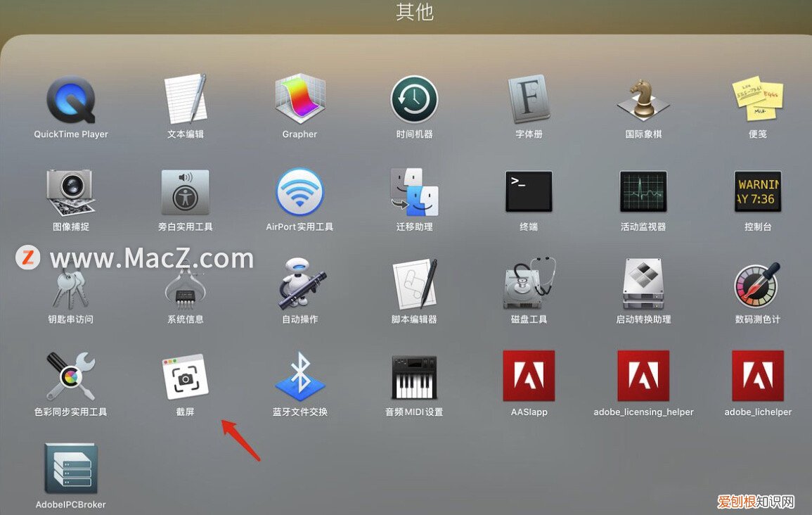Viewport: 812px width, 515px height.
Task: Open AirPort 实用工具
Action: click(x=299, y=191)
